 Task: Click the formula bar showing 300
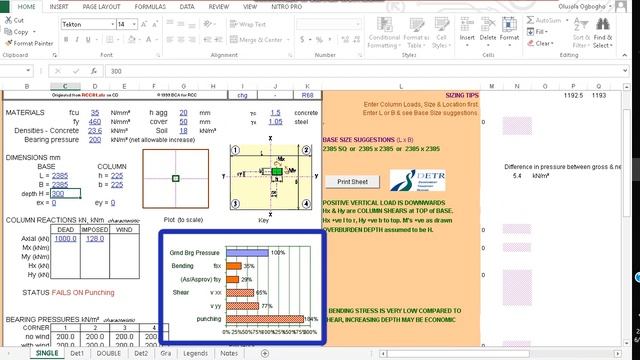click(x=363, y=71)
